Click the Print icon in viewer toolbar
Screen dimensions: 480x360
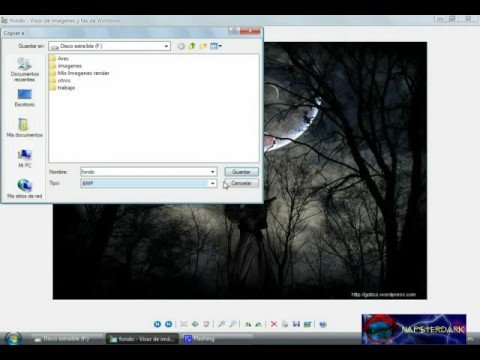pos(285,324)
